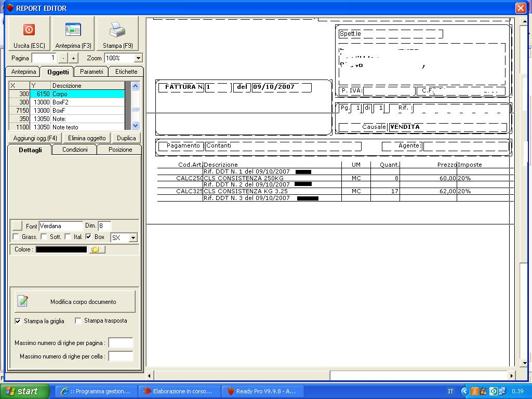
Task: Click preview horizontal scroll left arrow
Action: pyautogui.click(x=150, y=376)
